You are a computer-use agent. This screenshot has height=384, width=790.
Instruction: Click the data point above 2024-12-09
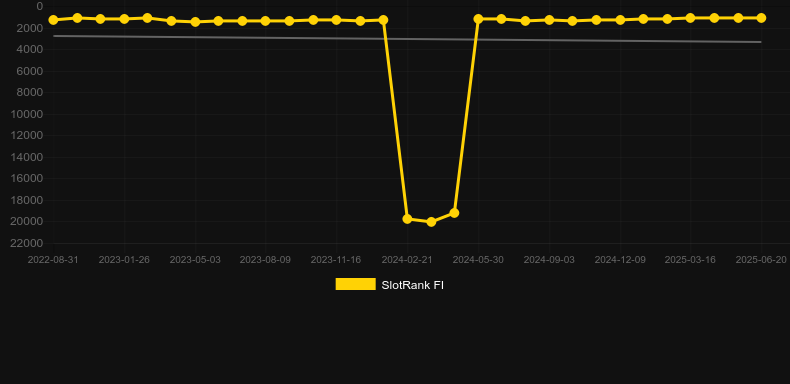click(x=620, y=20)
